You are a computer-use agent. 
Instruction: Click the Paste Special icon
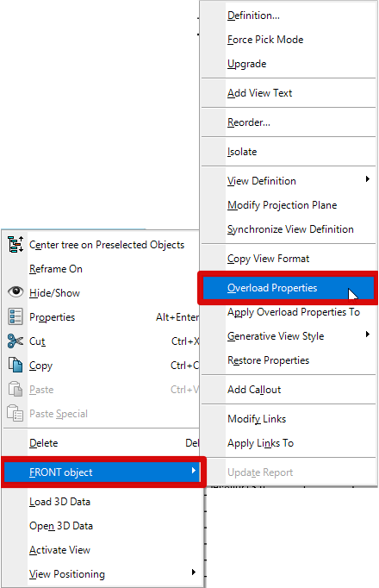pos(16,413)
